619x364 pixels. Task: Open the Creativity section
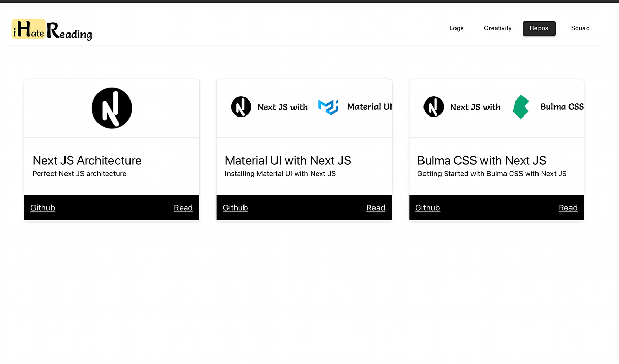point(497,28)
